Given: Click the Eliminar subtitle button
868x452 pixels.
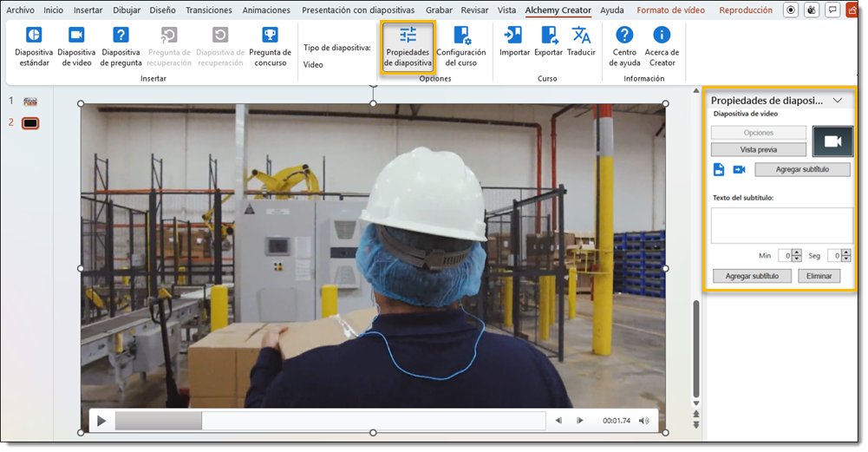Looking at the screenshot, I should pyautogui.click(x=819, y=276).
